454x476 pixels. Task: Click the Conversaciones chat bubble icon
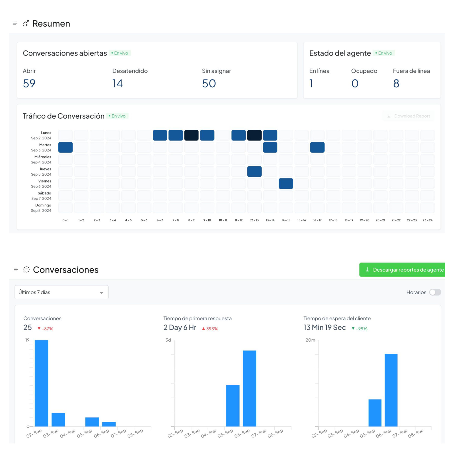pos(26,270)
